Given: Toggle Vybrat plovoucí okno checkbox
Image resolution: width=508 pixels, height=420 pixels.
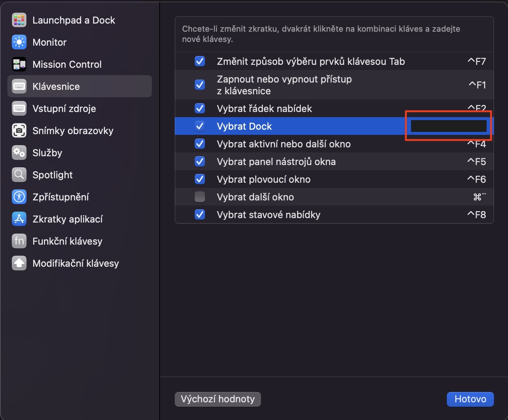Looking at the screenshot, I should click(x=200, y=179).
